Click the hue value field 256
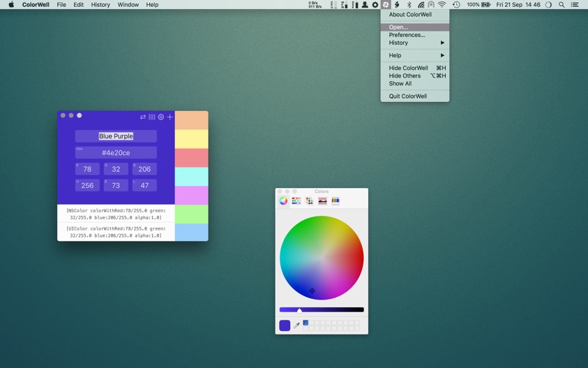This screenshot has height=368, width=588. 87,185
